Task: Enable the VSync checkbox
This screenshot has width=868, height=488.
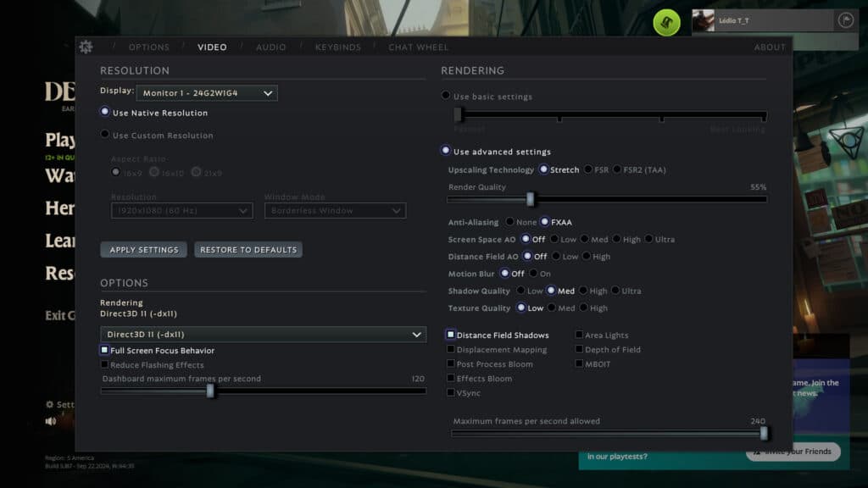Action: [451, 392]
